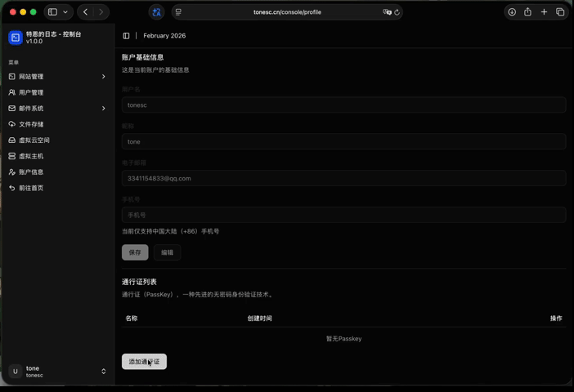Click the 手机号 input field
The width and height of the screenshot is (574, 392).
click(343, 215)
